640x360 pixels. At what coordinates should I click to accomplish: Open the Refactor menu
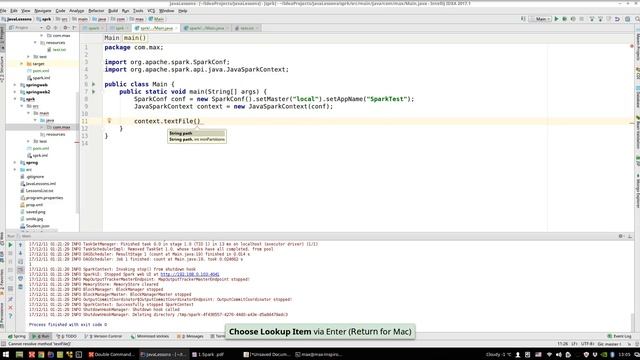pyautogui.click(x=96, y=11)
